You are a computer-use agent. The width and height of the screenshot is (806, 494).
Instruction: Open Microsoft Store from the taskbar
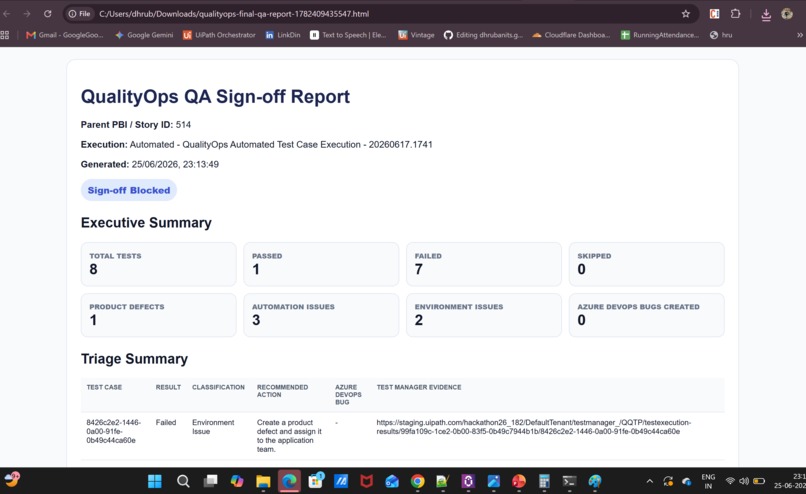tap(316, 481)
